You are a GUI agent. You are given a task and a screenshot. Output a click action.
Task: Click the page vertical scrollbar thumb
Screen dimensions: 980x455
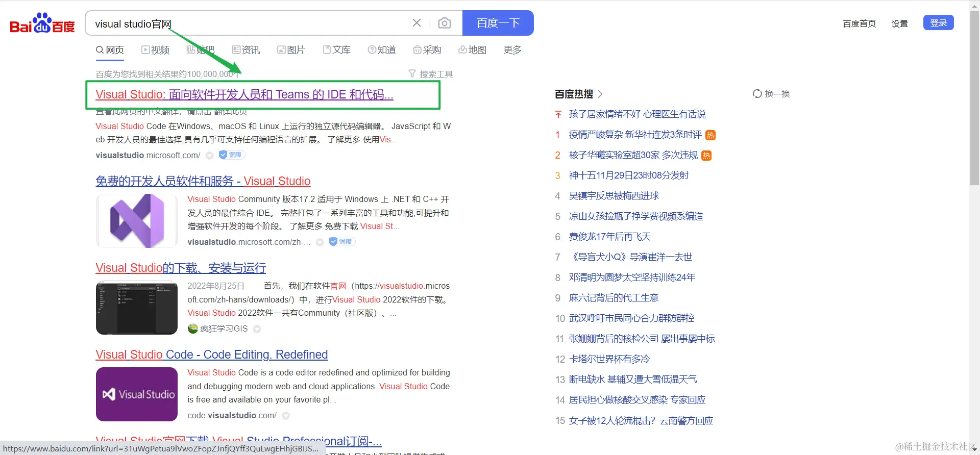974,97
